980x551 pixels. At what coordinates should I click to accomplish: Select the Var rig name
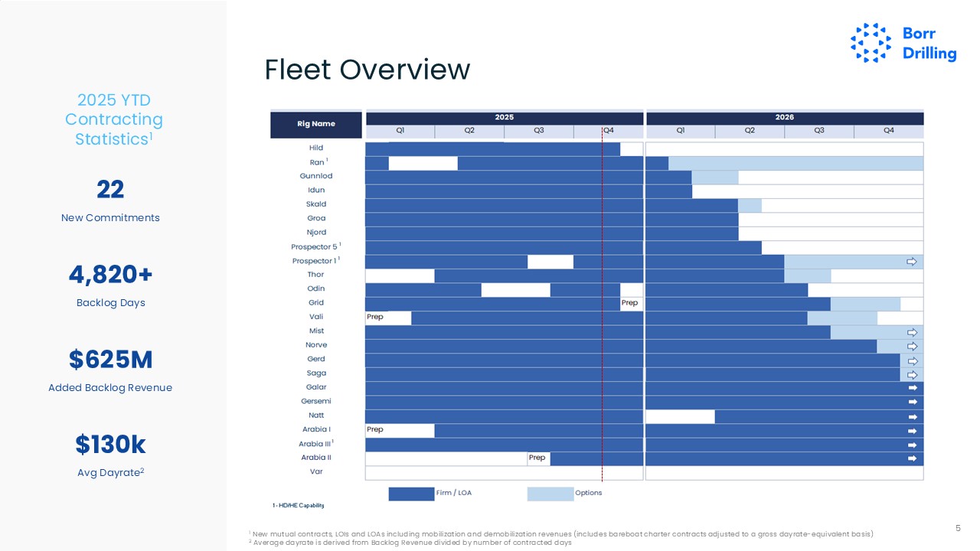316,471
